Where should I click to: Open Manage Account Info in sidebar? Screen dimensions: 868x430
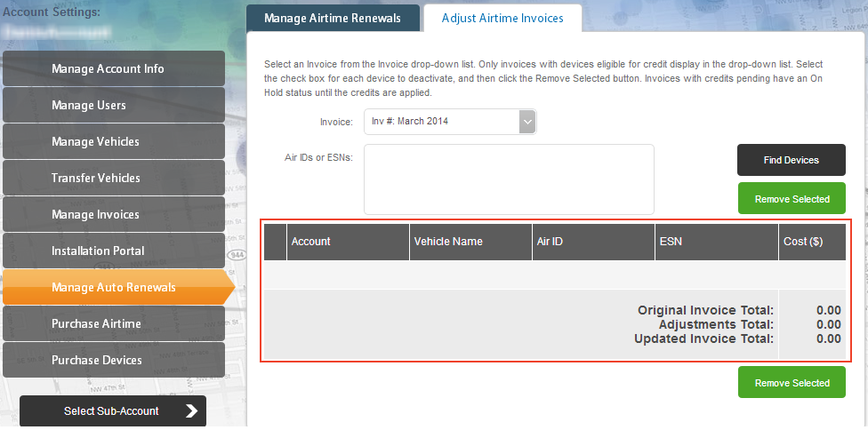(114, 68)
